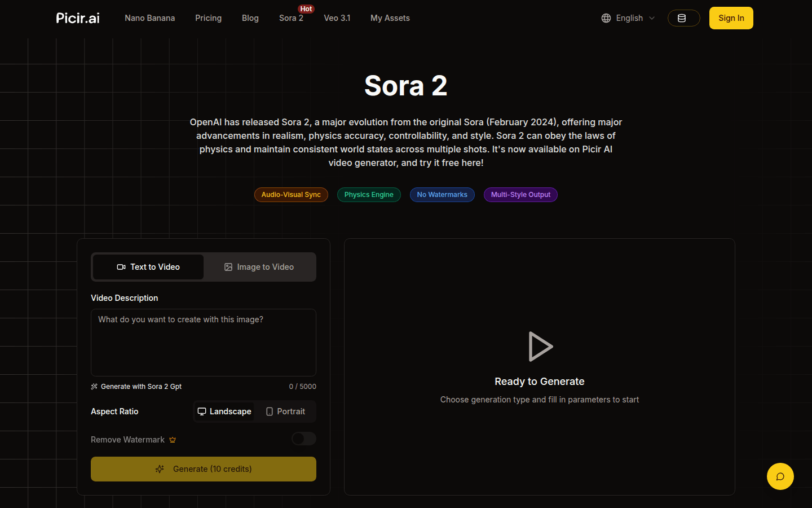This screenshot has width=812, height=508.
Task: Click the Sign In button
Action: coord(731,18)
